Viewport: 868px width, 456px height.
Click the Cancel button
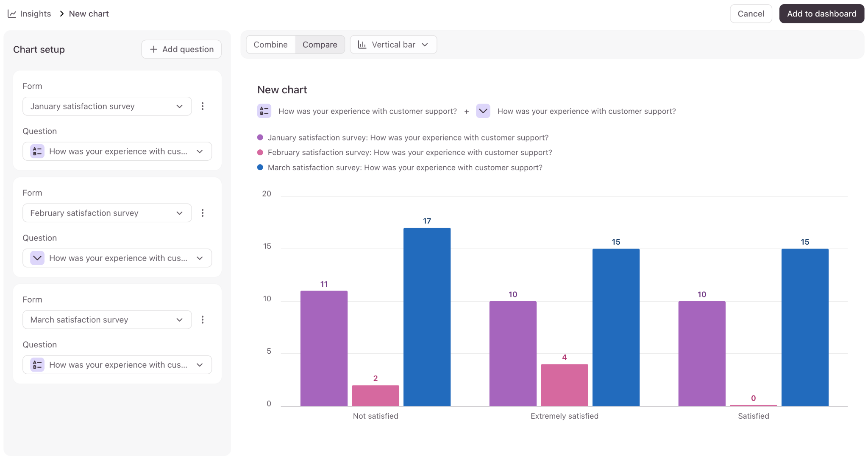(x=751, y=14)
